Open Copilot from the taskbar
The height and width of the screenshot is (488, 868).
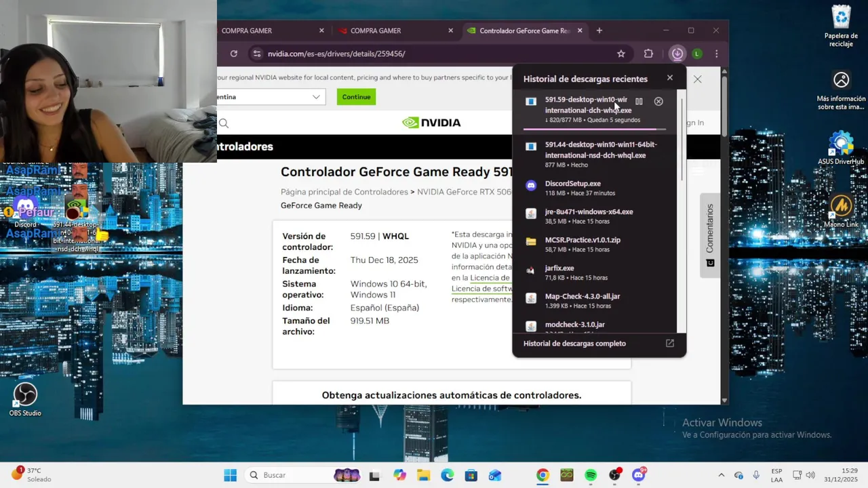click(399, 475)
